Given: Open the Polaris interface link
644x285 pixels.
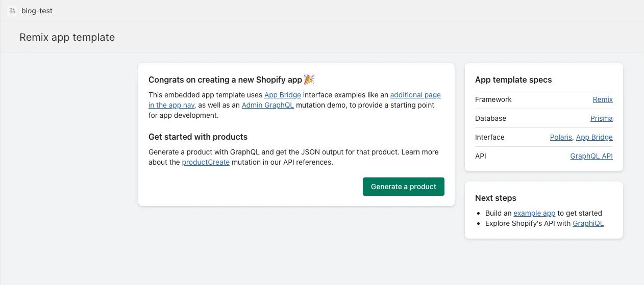Looking at the screenshot, I should point(561,137).
